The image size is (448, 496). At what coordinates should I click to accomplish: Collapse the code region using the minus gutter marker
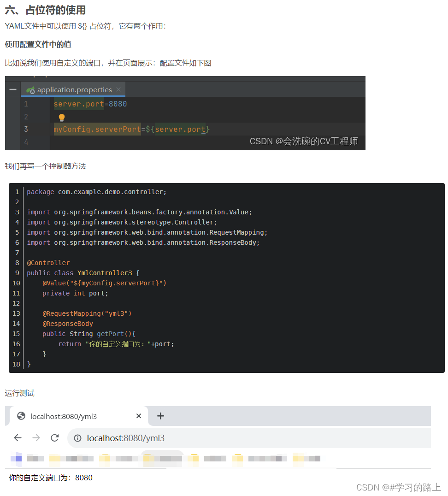pos(13,89)
